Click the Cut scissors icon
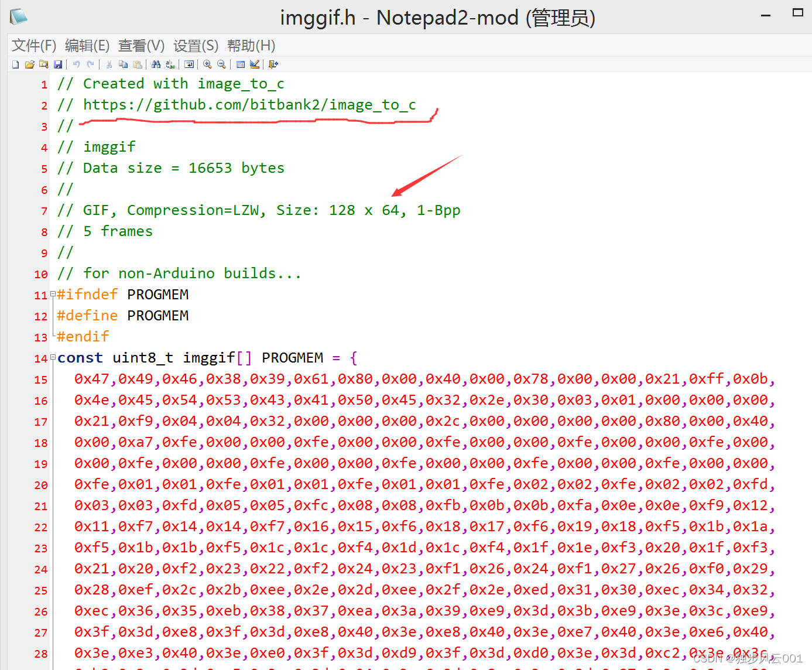812x670 pixels. 109,64
